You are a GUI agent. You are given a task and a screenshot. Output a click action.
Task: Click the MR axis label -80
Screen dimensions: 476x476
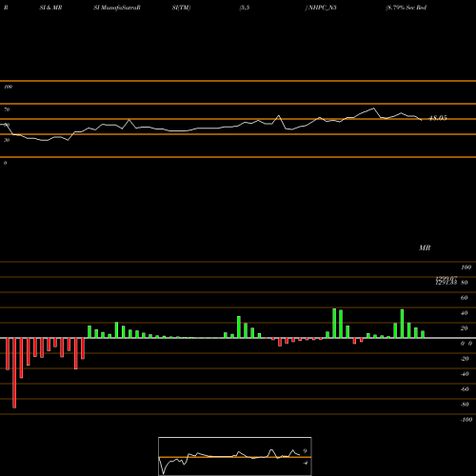point(465,405)
